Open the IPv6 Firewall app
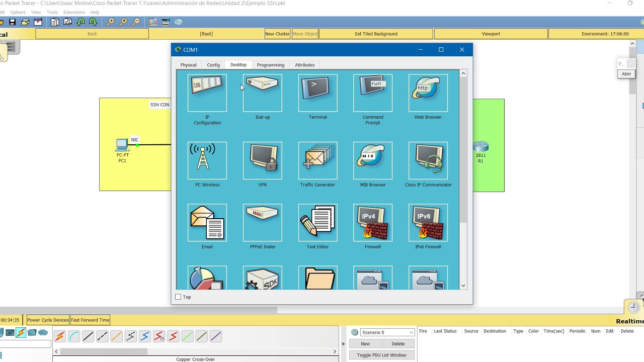This screenshot has height=362, width=644. [x=428, y=223]
